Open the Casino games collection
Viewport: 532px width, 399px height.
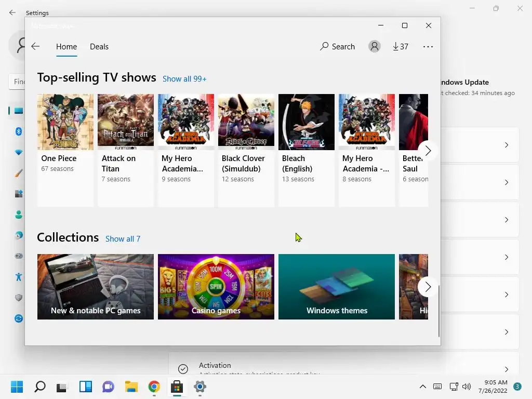(216, 287)
